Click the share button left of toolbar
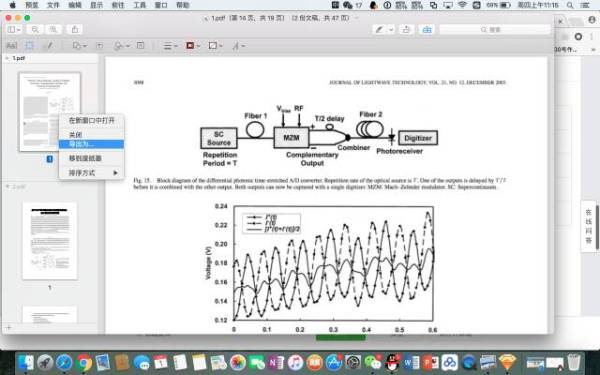Image resolution: width=600 pixels, height=375 pixels. (x=75, y=29)
